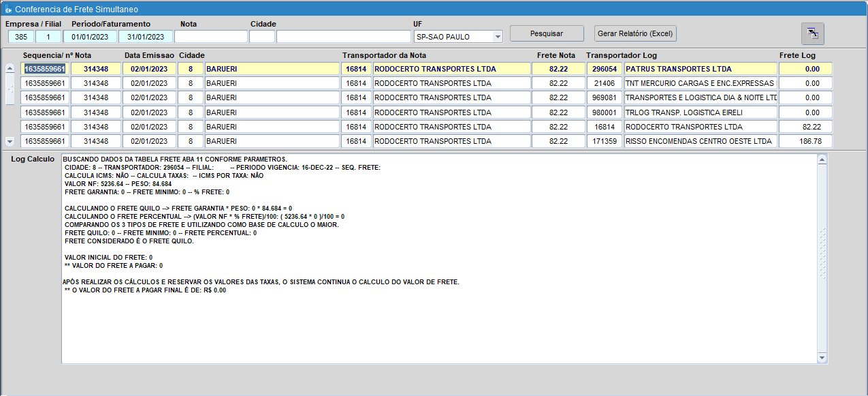868x396 pixels.
Task: Click the Data Emissao column header
Action: coord(150,55)
